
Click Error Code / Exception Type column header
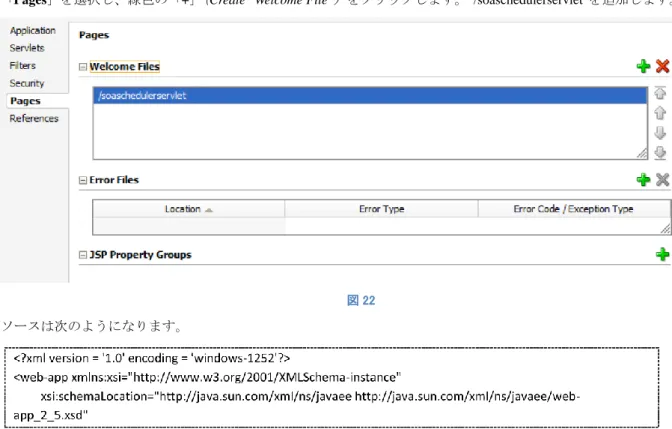574,209
